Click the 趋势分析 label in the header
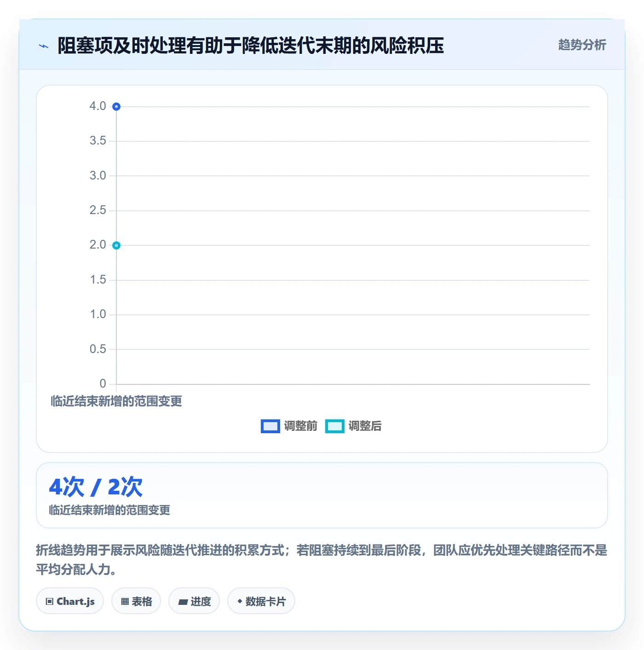The image size is (644, 650). pyautogui.click(x=582, y=45)
